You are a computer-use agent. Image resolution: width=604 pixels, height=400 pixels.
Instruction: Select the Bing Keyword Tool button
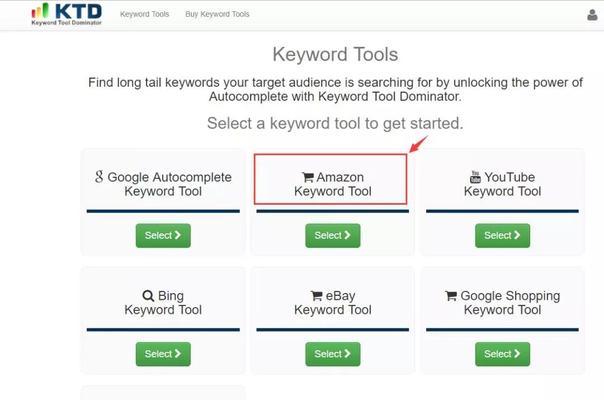[163, 354]
